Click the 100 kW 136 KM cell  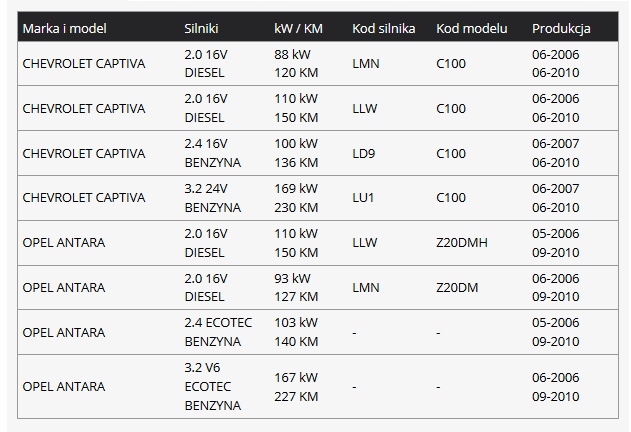coord(296,153)
